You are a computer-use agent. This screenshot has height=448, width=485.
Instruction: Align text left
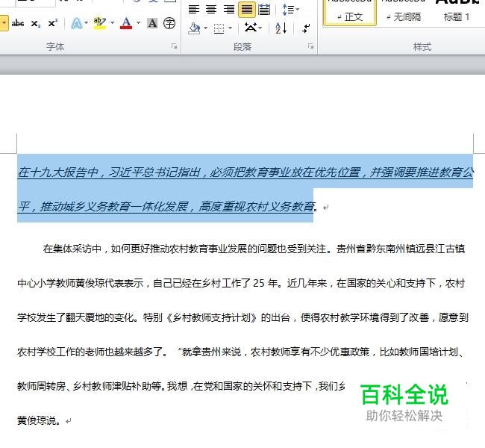pyautogui.click(x=194, y=9)
